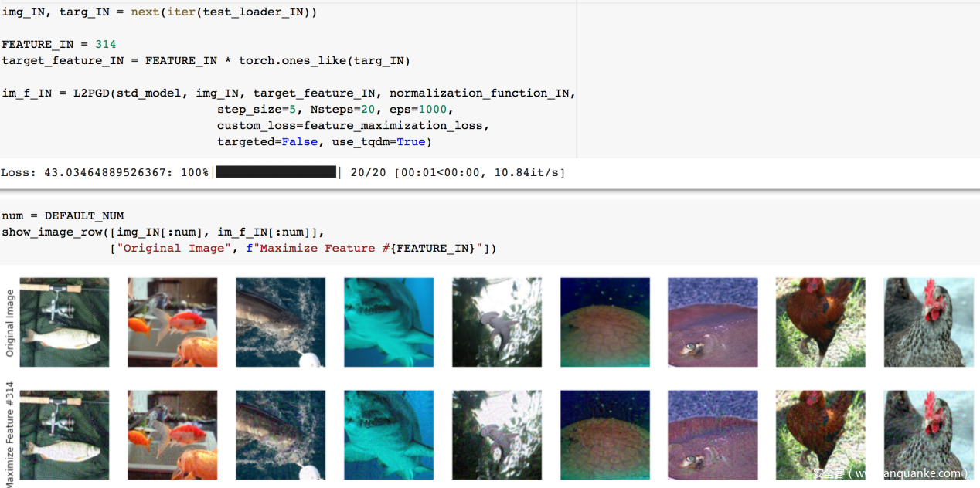980x488 pixels.
Task: Click the feature-maximized fish and reel image
Action: tap(64, 435)
